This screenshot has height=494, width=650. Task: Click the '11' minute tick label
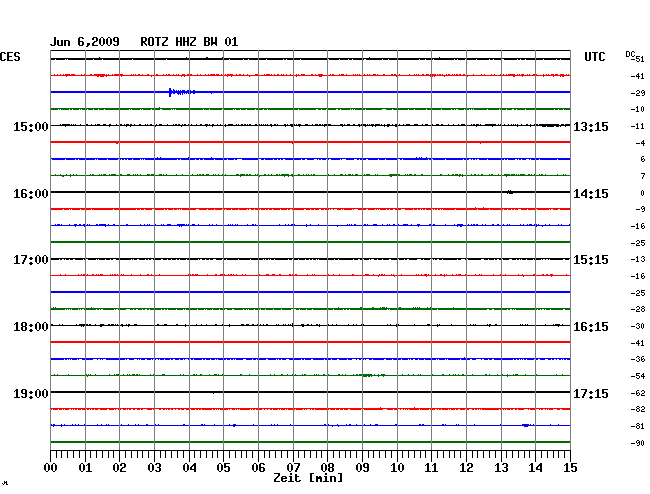click(x=431, y=468)
